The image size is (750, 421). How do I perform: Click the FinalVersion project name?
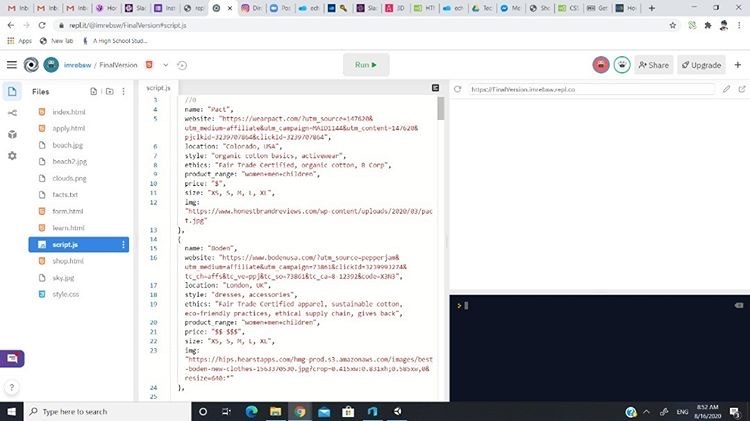point(118,65)
